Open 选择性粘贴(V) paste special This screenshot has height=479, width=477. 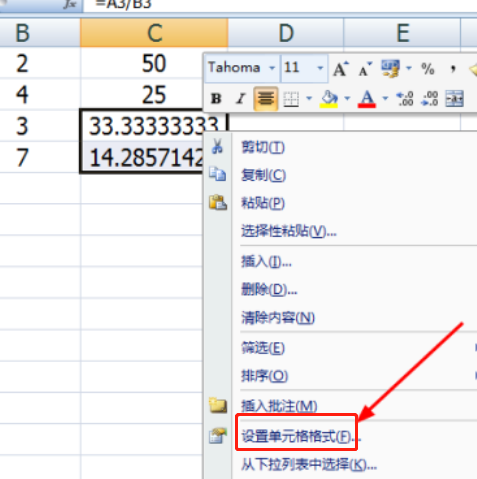point(340,231)
